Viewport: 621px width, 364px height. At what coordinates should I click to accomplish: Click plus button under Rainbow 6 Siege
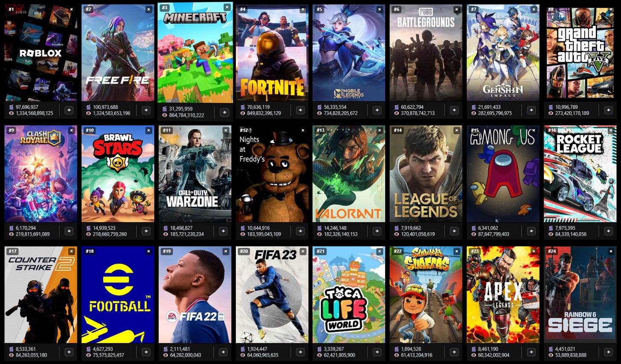pyautogui.click(x=608, y=352)
